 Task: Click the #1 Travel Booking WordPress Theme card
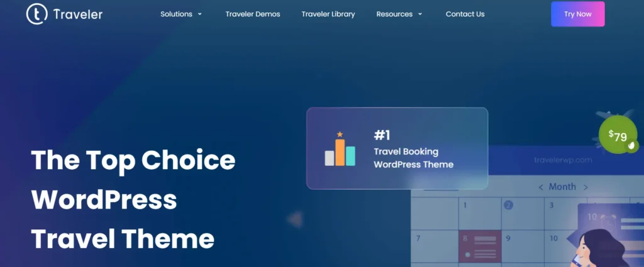point(397,148)
